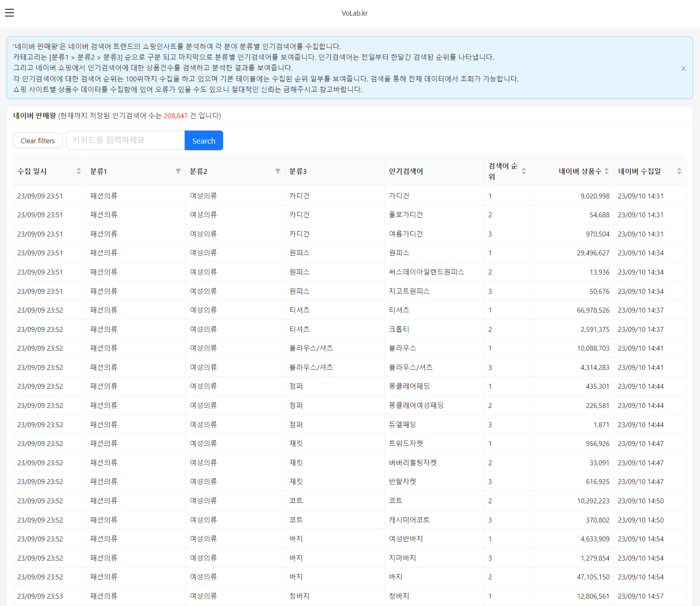
Task: Click keyword cell 여성반바지
Action: pyautogui.click(x=406, y=539)
